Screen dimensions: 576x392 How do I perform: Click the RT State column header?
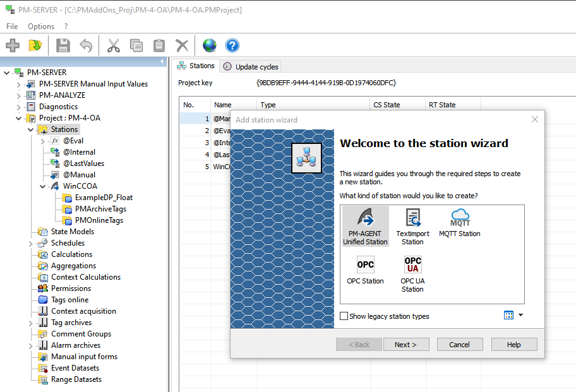(x=453, y=105)
